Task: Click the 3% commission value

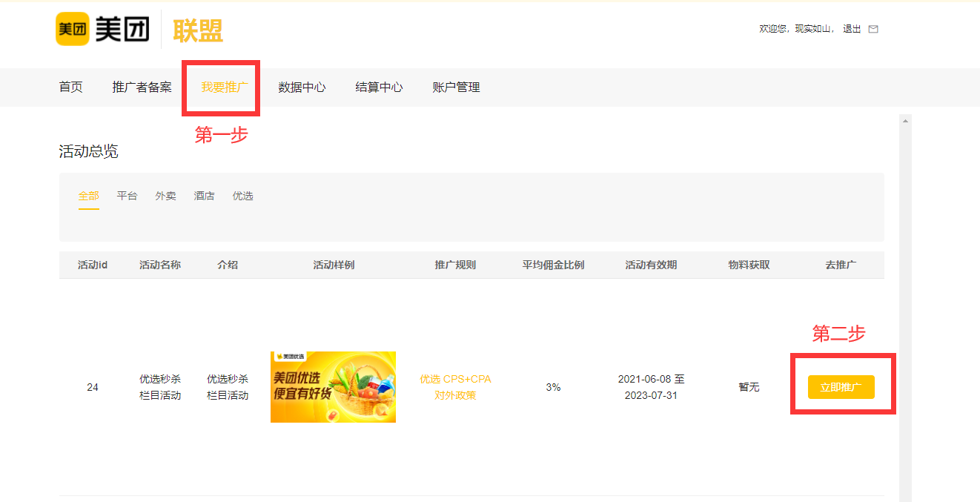Action: coord(553,387)
